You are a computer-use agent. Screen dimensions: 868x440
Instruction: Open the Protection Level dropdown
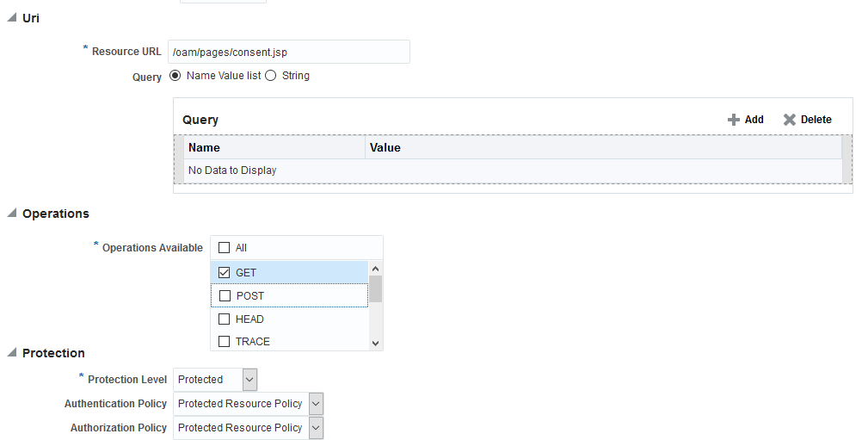pos(249,380)
